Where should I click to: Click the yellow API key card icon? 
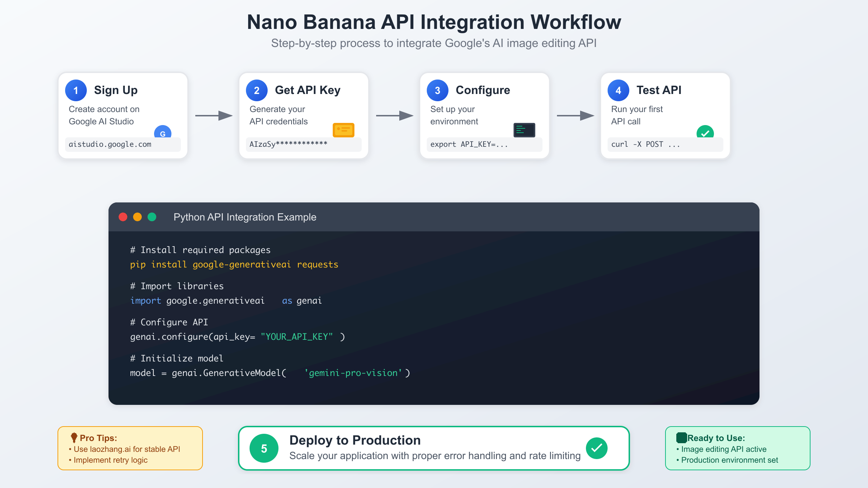coord(344,130)
